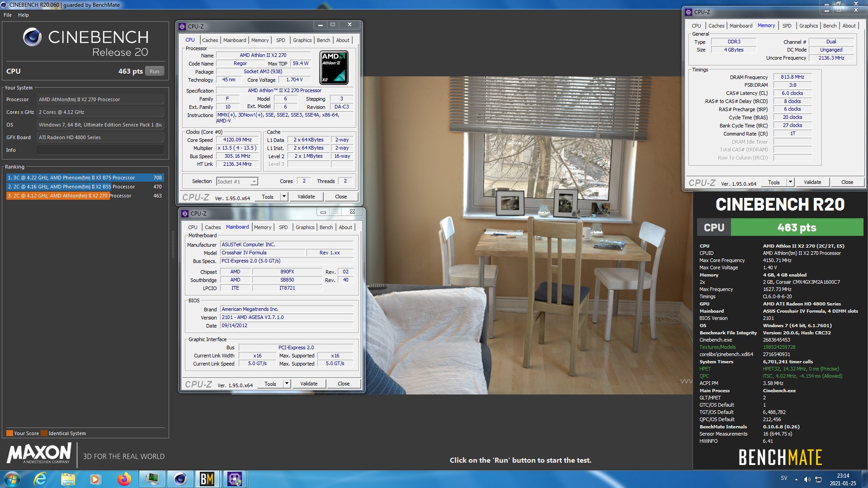This screenshot has height=488, width=868.
Task: Select ranking row Phenom II X2 B55
Action: tap(85, 187)
